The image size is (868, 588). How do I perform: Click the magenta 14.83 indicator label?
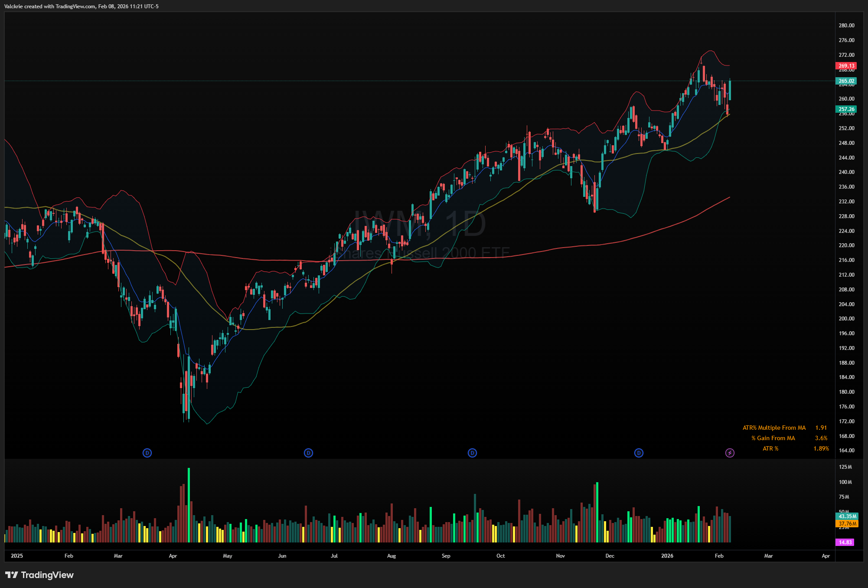point(845,542)
